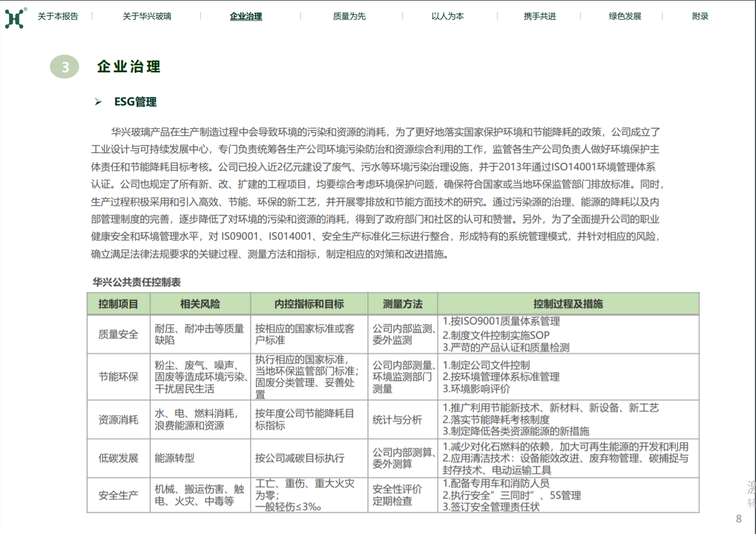Click the 按相应的国家标准或客户标准 cell
This screenshot has height=534, width=756.
(x=309, y=334)
